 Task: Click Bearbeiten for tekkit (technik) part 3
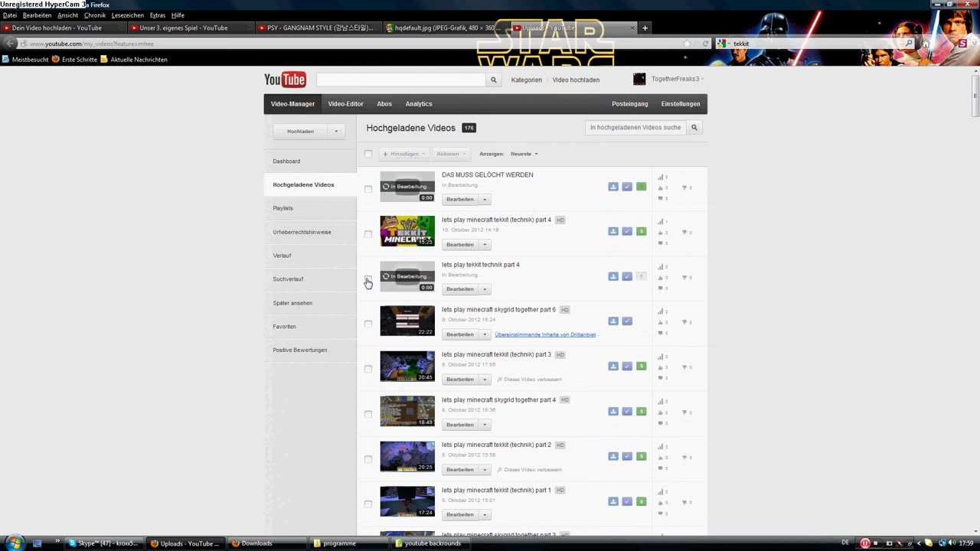(460, 380)
